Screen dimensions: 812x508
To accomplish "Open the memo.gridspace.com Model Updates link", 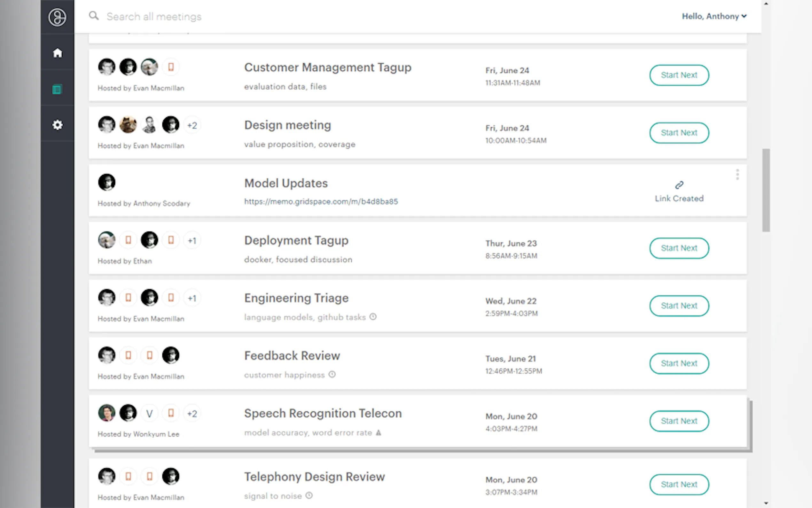I will 321,201.
